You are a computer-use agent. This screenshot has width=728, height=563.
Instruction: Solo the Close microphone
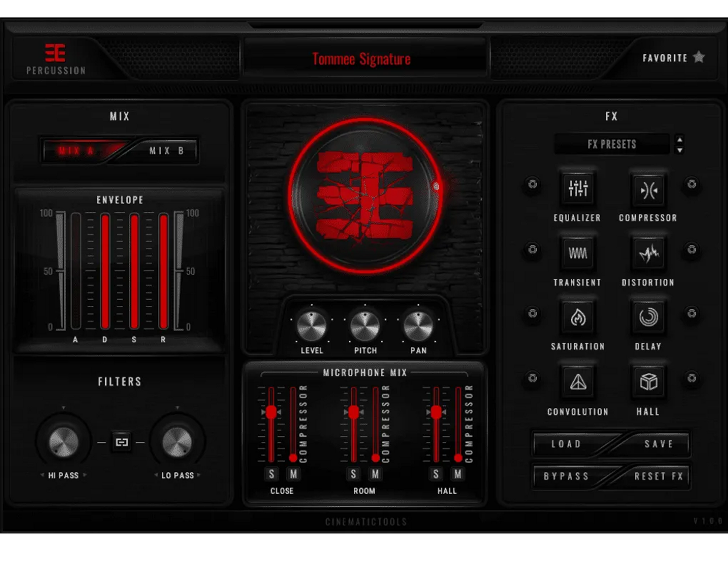click(x=271, y=474)
